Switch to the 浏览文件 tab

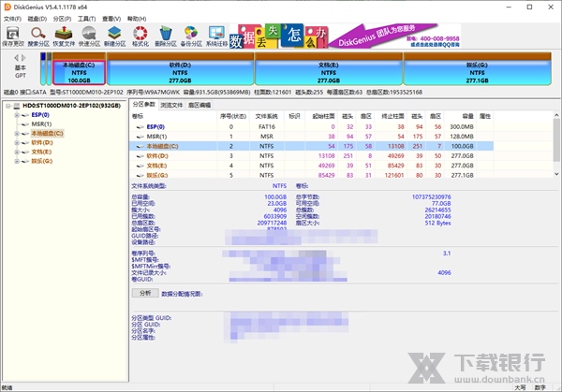point(173,105)
